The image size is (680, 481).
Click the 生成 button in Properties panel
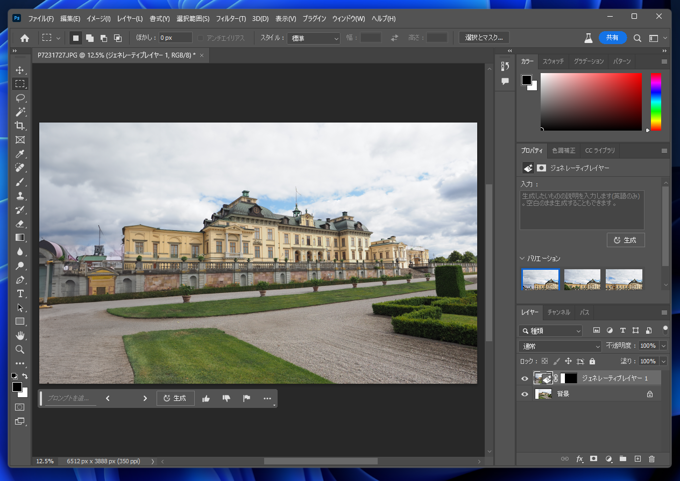point(625,240)
